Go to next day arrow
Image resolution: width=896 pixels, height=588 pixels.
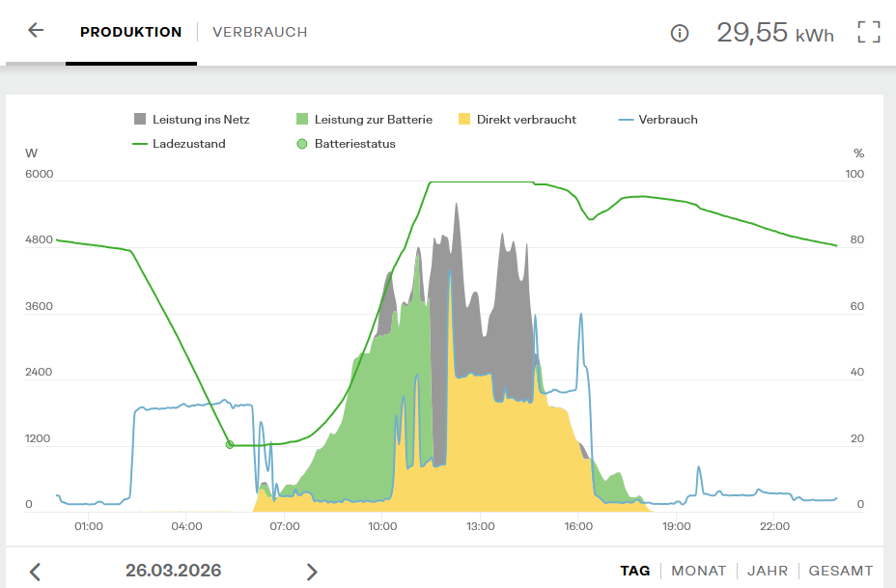[312, 572]
